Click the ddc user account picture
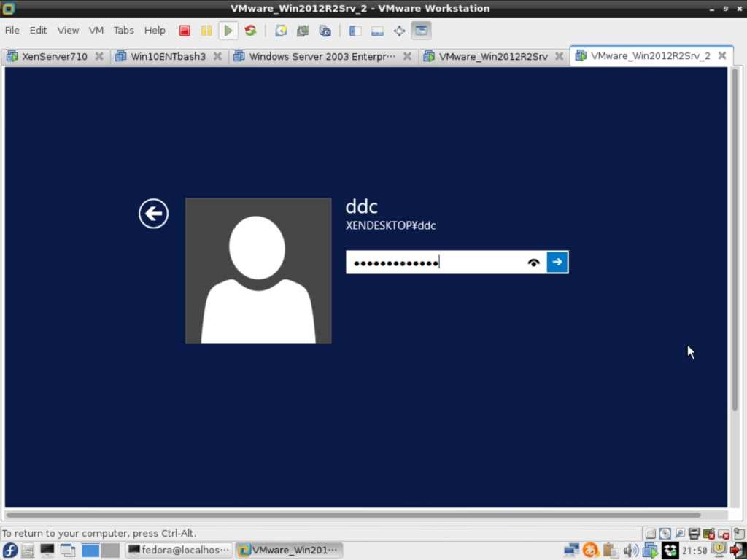747x560 pixels. pos(258,271)
